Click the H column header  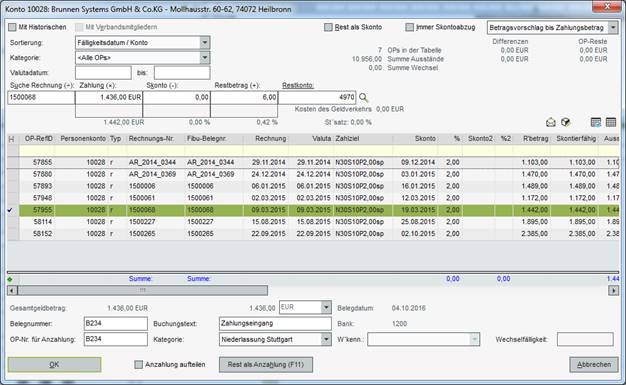[12, 139]
